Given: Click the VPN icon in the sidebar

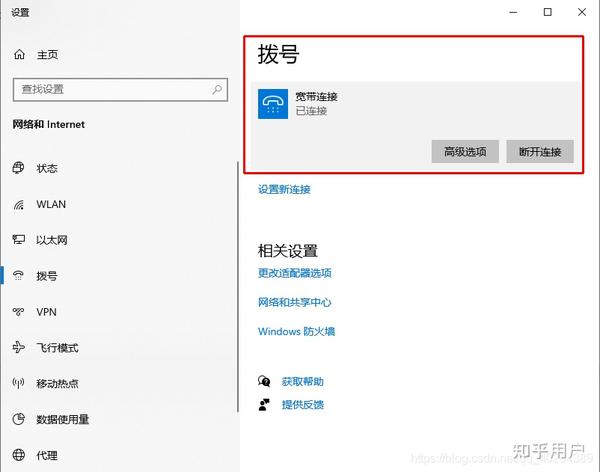Looking at the screenshot, I should pyautogui.click(x=18, y=312).
